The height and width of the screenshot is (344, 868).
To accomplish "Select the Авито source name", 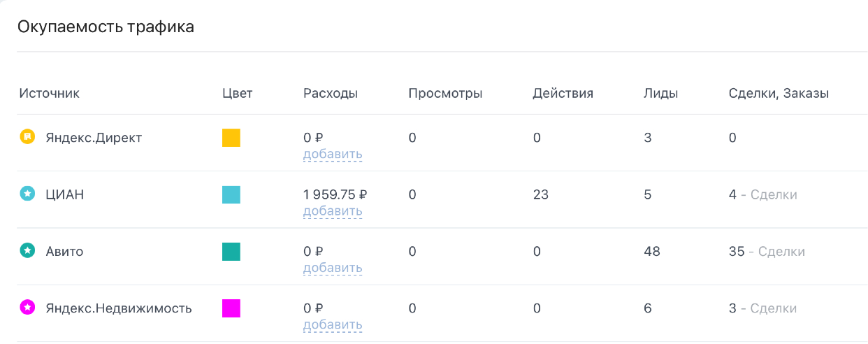I will pyautogui.click(x=64, y=251).
